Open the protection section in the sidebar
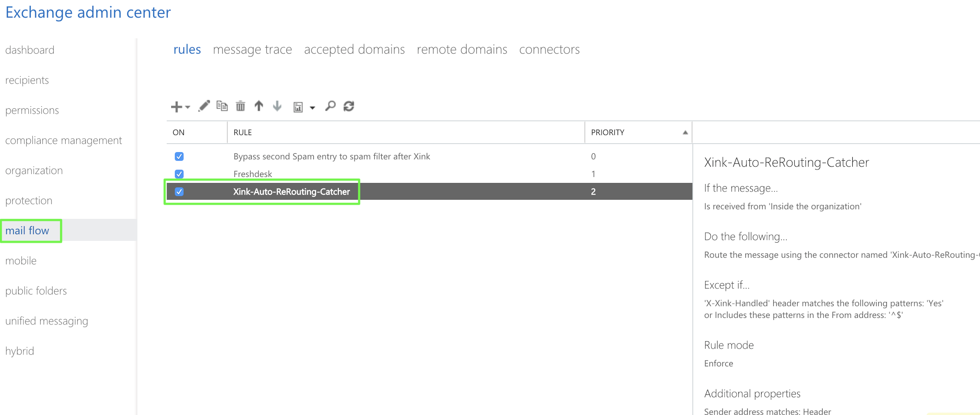 pos(29,200)
